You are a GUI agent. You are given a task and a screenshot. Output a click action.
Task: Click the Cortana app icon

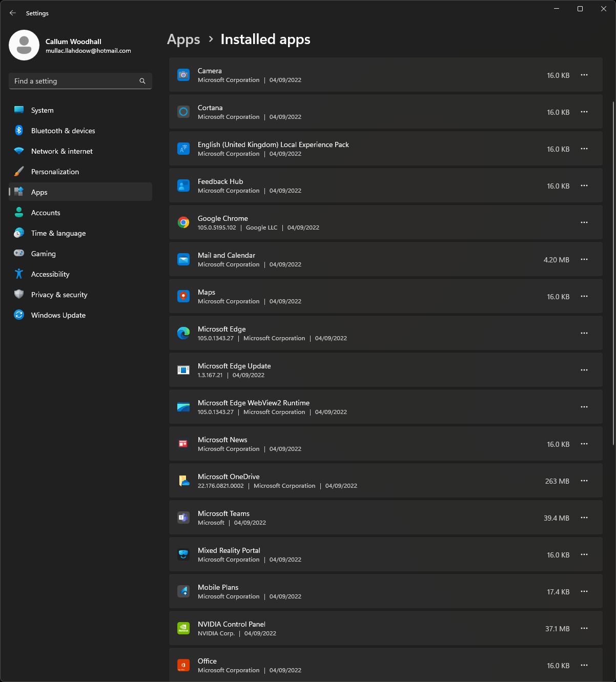point(183,112)
